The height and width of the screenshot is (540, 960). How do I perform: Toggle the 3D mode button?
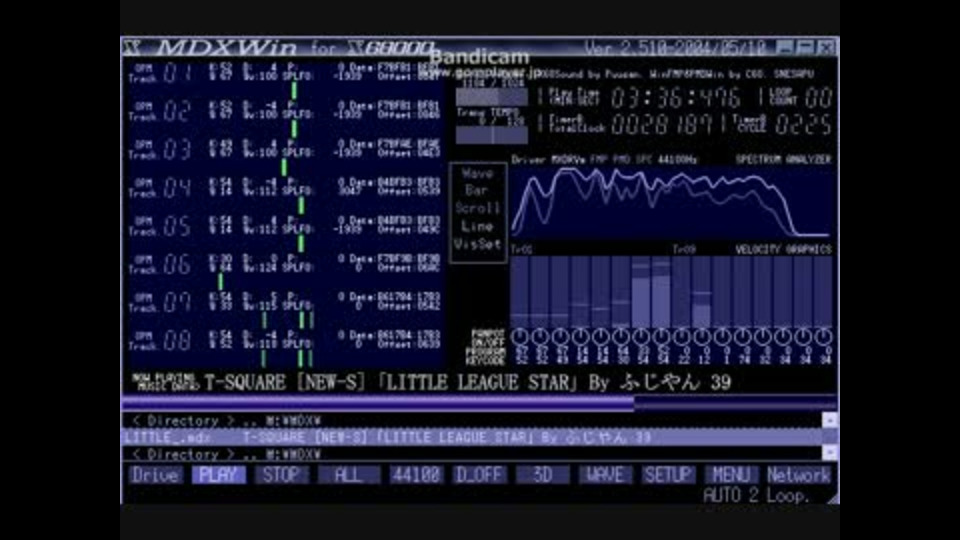point(542,475)
